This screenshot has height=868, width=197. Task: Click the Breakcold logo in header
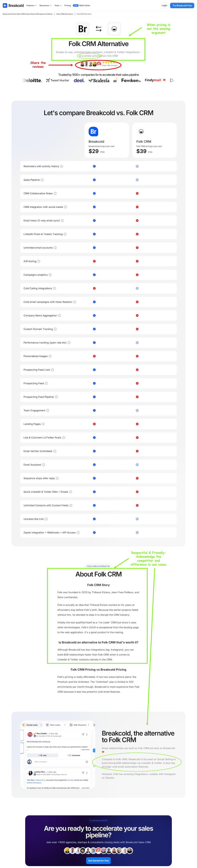(x=13, y=5)
